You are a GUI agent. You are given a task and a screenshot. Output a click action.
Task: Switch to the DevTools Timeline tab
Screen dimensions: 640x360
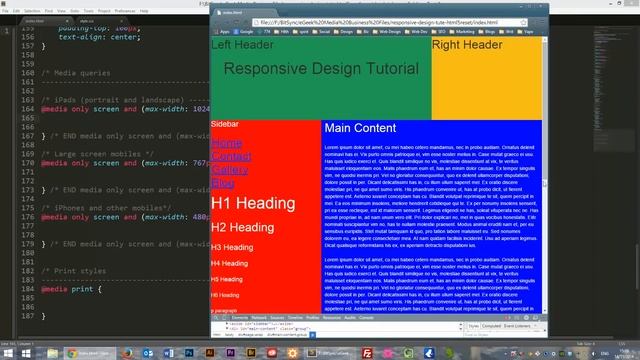click(295, 318)
